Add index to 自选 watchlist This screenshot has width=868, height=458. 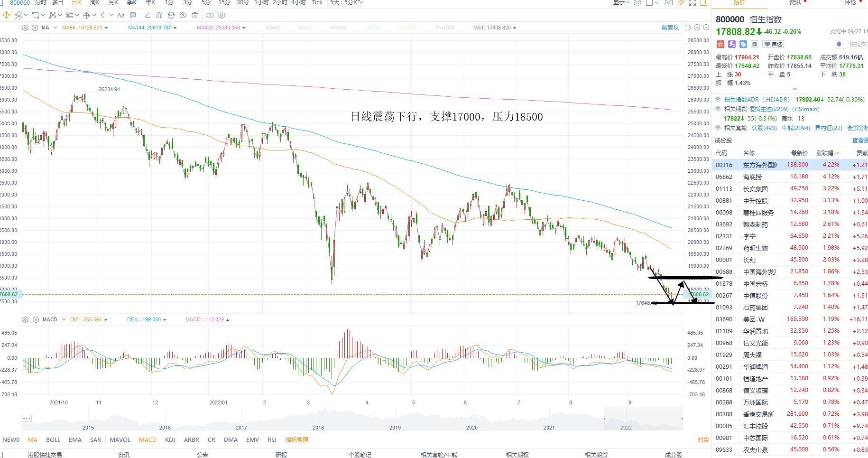774,44
